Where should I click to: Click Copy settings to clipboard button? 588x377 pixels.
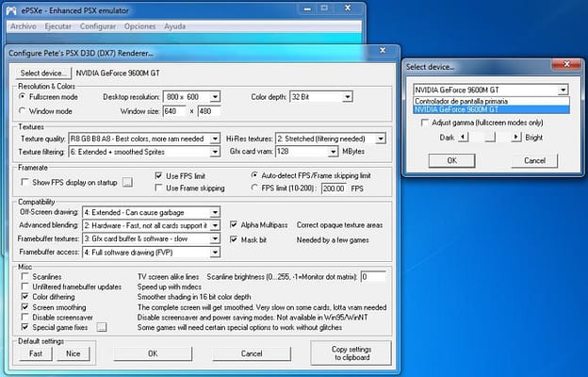[351, 353]
